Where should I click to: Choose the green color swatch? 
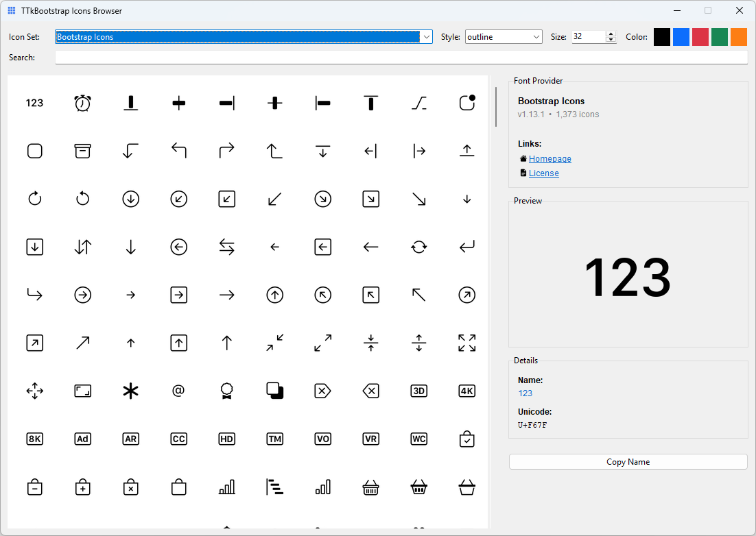click(x=720, y=37)
